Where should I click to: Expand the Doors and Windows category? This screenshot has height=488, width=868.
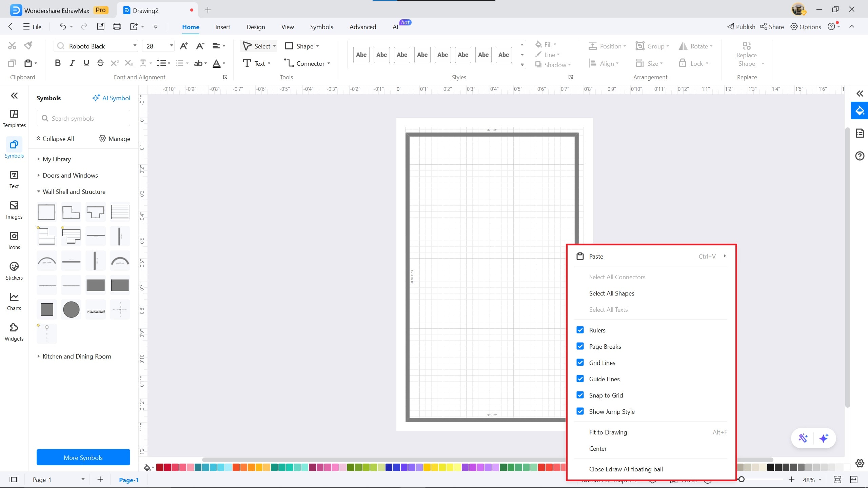tap(70, 175)
